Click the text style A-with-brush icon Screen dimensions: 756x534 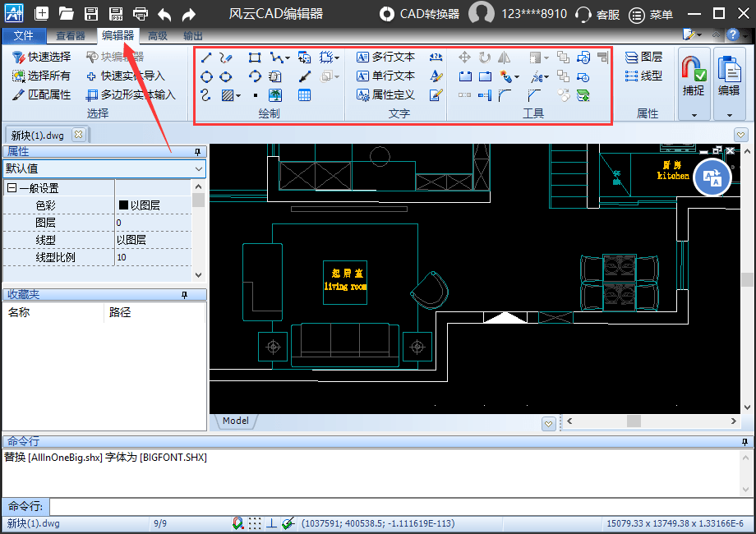click(x=436, y=76)
